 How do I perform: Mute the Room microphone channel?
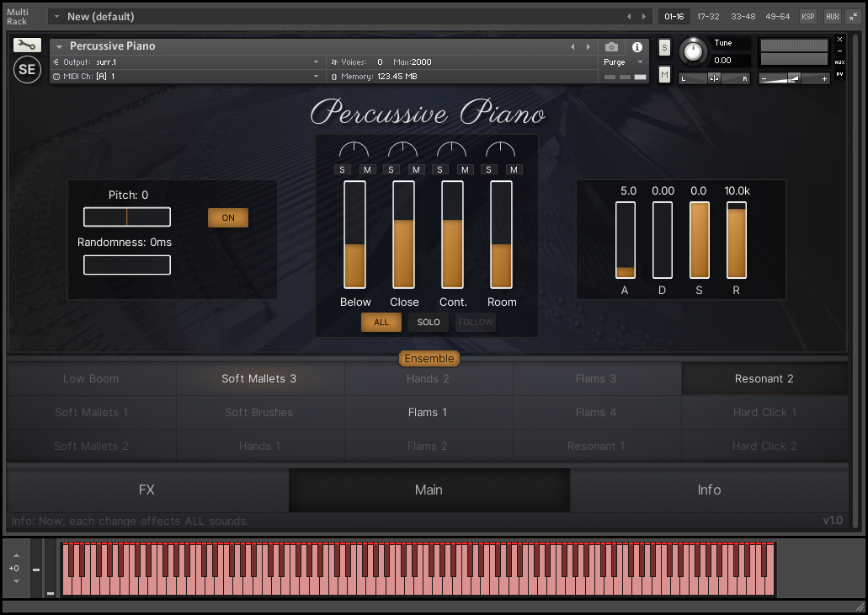(514, 169)
